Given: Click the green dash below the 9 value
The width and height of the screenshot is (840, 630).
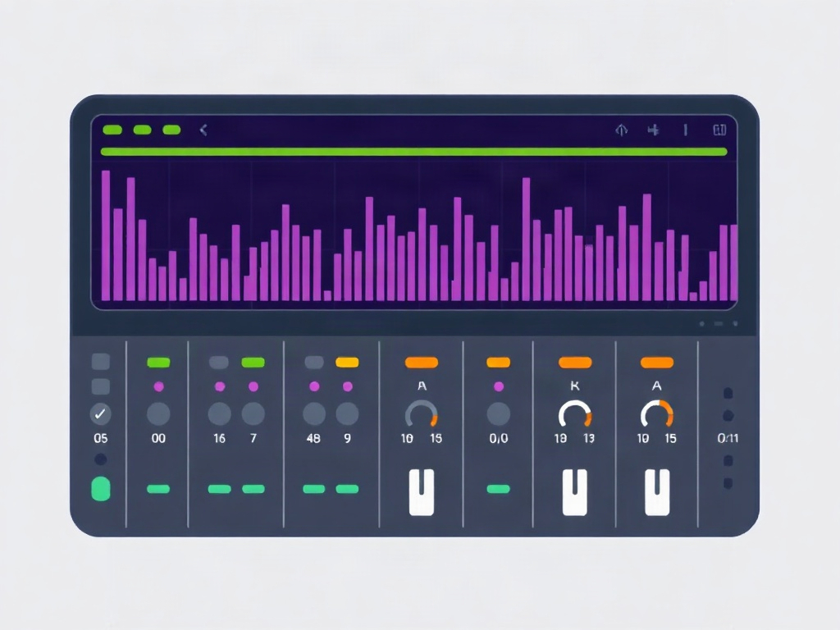Looking at the screenshot, I should coord(347,489).
